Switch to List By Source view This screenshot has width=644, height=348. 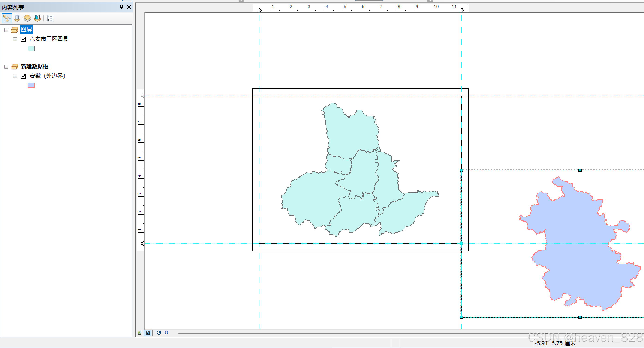tap(17, 18)
